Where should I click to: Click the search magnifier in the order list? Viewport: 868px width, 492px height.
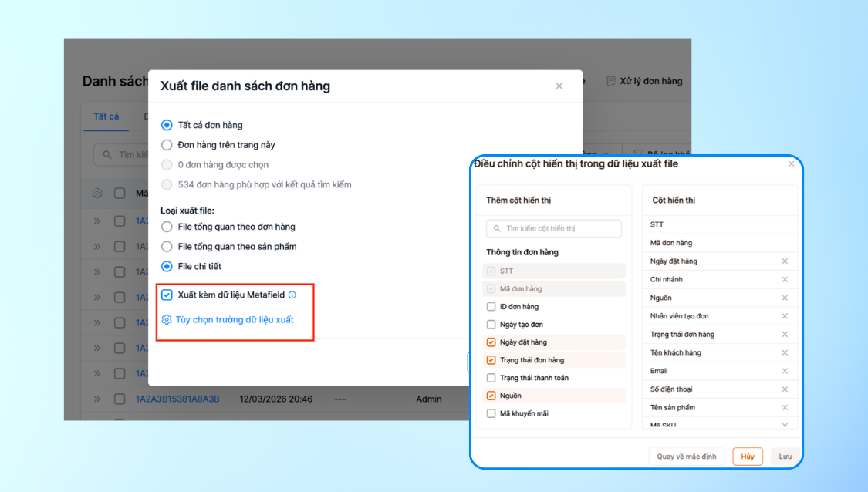pyautogui.click(x=107, y=154)
